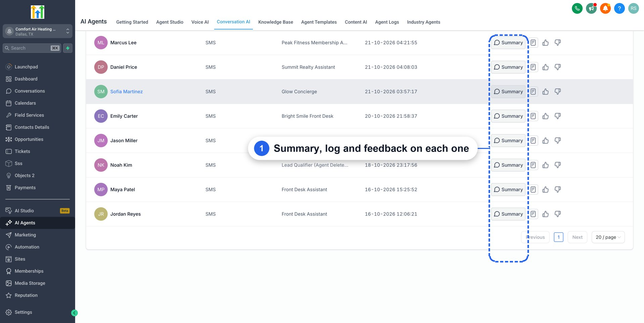
Task: Thumbs up Jordan Reyes's conversation
Action: click(545, 214)
